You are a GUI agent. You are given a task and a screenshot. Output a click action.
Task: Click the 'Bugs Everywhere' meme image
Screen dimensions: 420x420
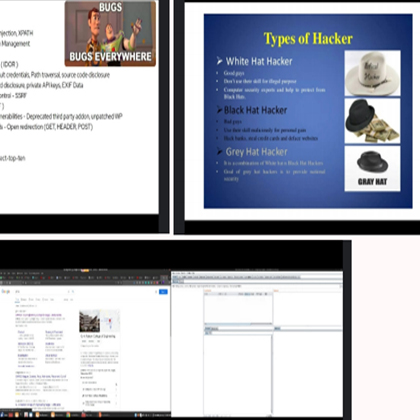(110, 33)
